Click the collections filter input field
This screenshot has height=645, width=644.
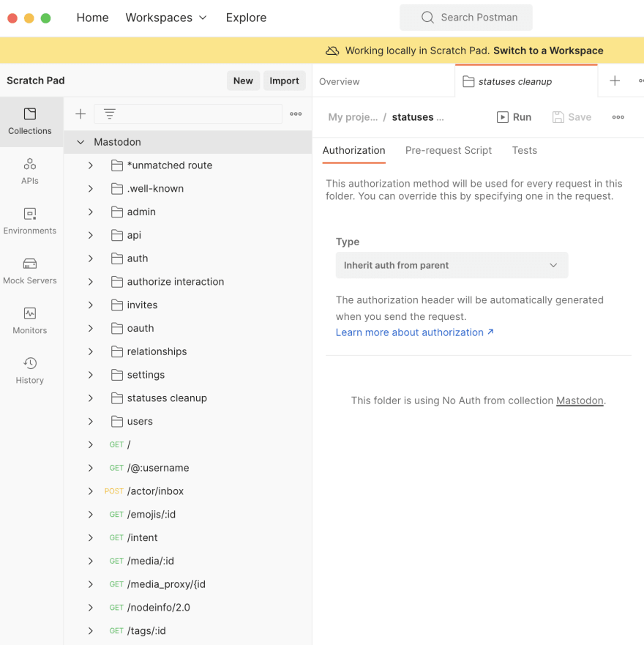coord(188,114)
